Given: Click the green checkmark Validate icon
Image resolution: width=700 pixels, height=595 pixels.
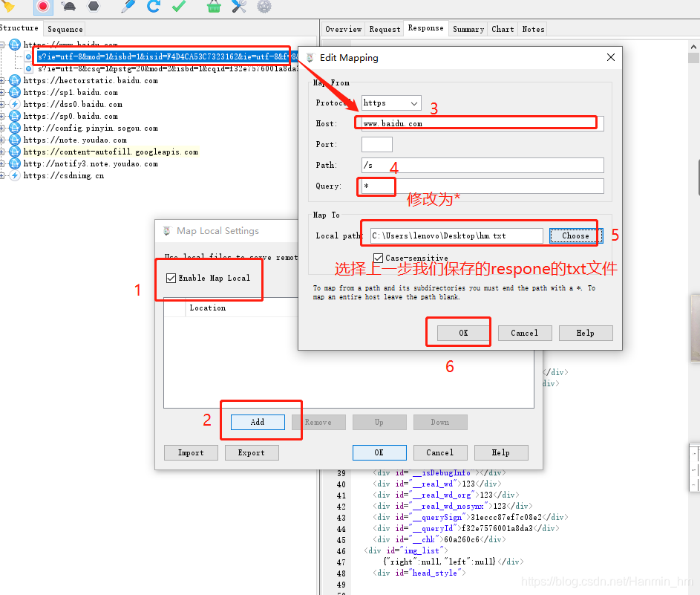Looking at the screenshot, I should coord(179,6).
